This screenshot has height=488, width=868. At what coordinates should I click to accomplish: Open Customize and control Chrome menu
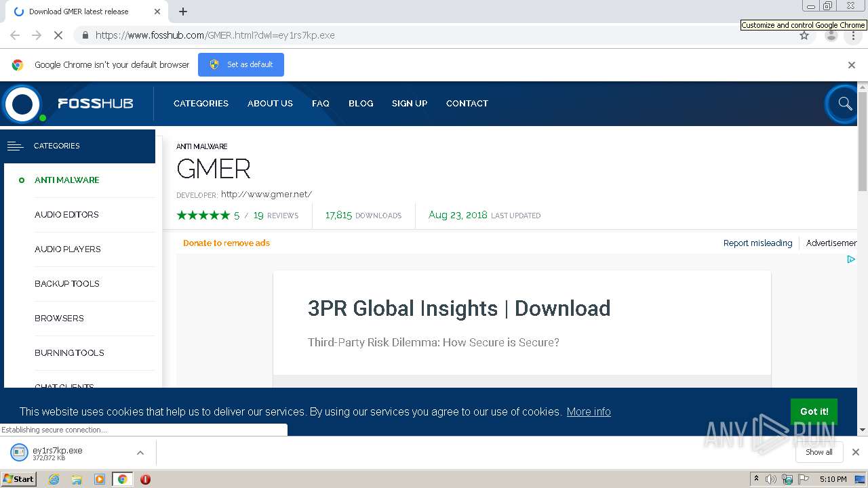click(853, 35)
